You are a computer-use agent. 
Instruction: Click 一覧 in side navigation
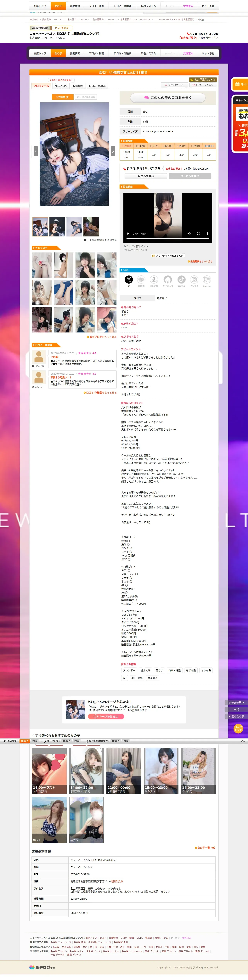pyautogui.click(x=236, y=710)
